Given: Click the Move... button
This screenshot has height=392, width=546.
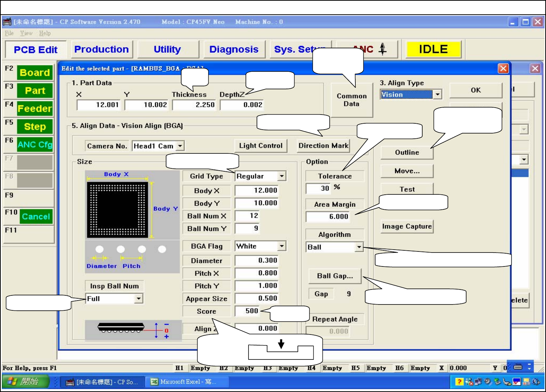Looking at the screenshot, I should [x=407, y=171].
